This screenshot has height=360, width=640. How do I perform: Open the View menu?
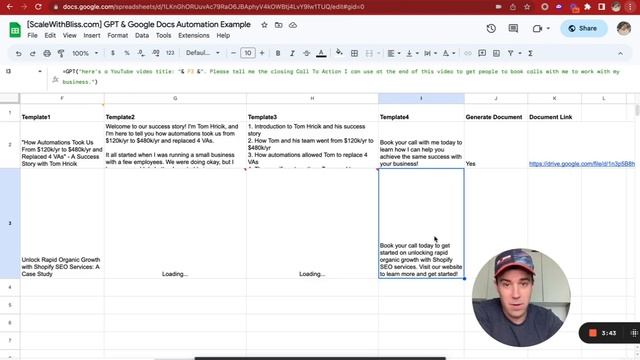tap(69, 36)
